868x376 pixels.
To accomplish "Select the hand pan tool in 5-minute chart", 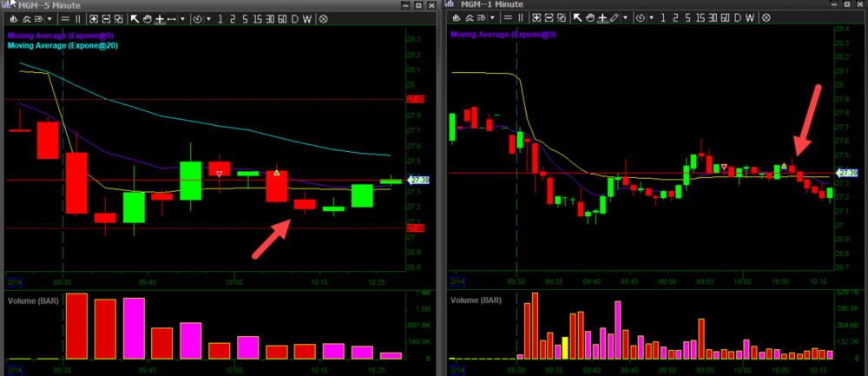I will (147, 18).
